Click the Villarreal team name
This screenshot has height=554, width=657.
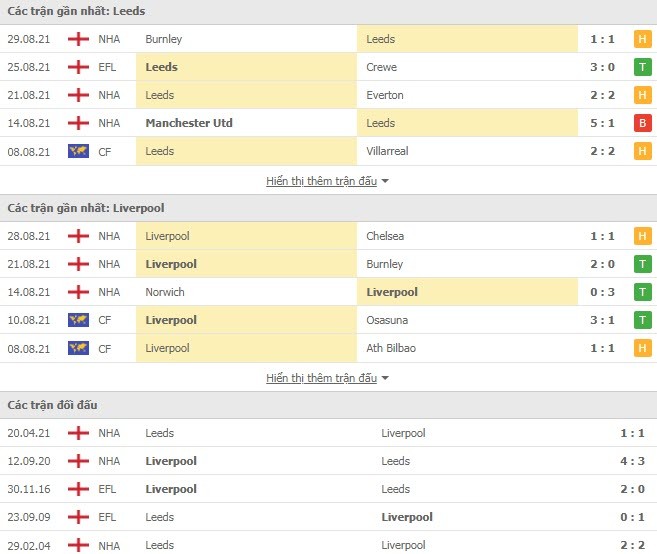pos(387,151)
